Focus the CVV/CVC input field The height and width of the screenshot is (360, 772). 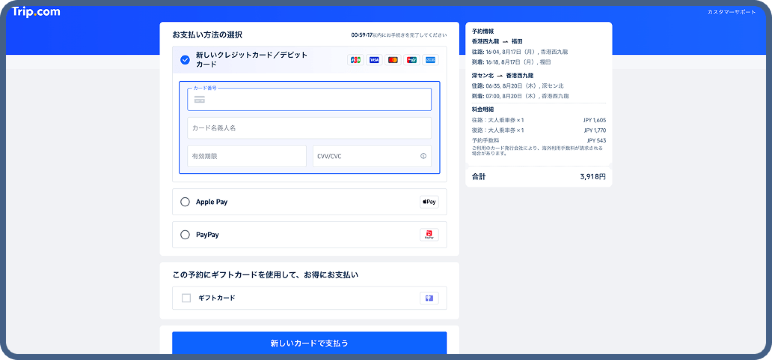(x=372, y=156)
